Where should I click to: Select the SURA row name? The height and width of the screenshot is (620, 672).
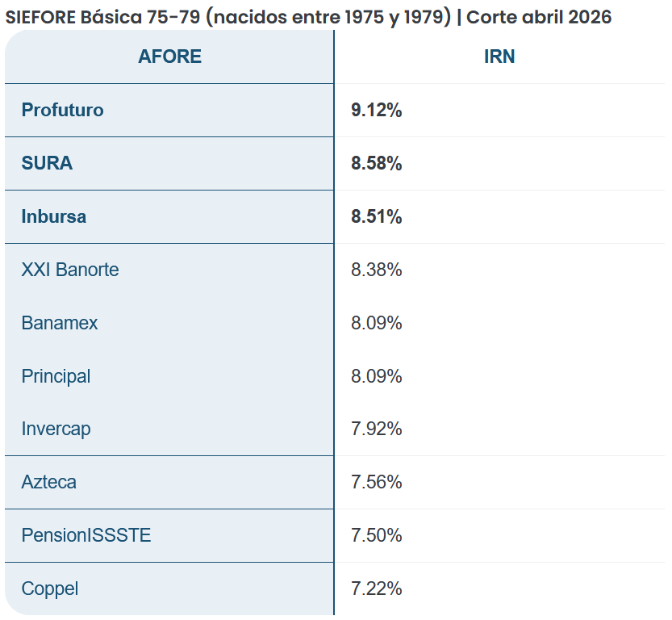click(x=47, y=163)
